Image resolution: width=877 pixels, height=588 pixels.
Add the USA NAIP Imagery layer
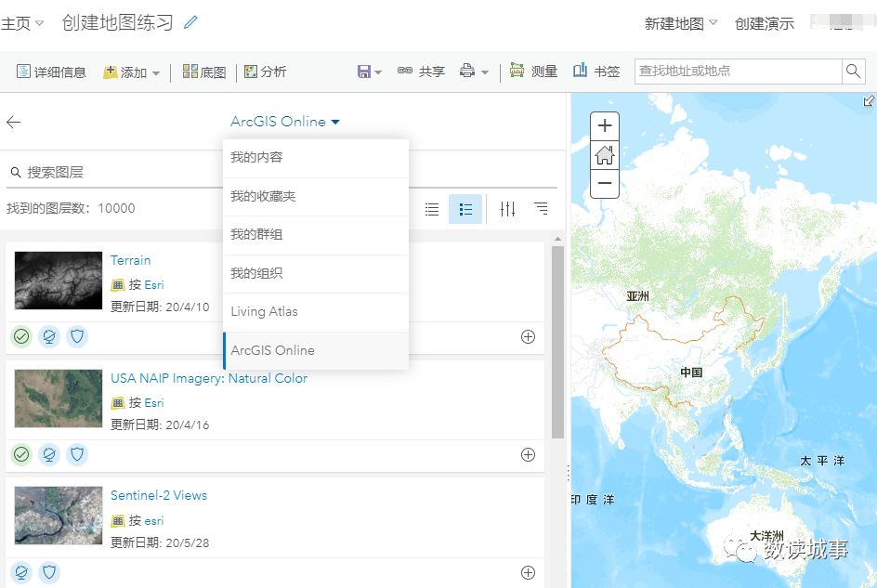(528, 455)
